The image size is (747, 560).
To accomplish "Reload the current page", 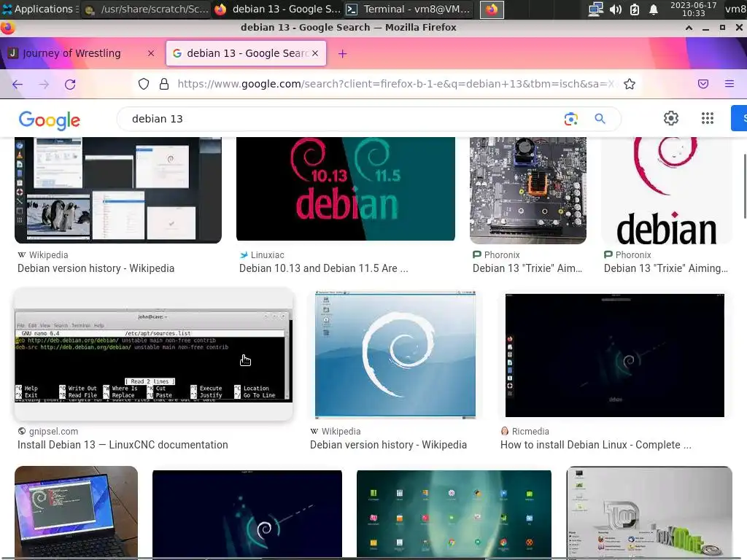I will coord(70,85).
